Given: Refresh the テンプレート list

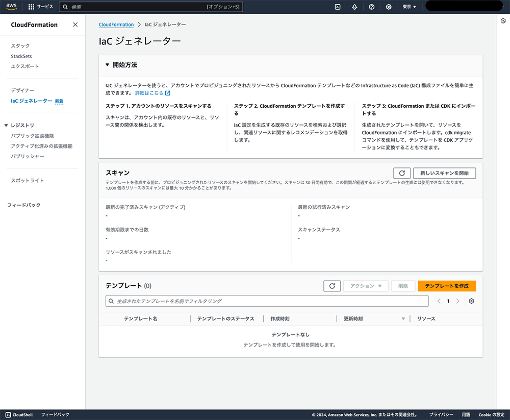Looking at the screenshot, I should (x=332, y=286).
